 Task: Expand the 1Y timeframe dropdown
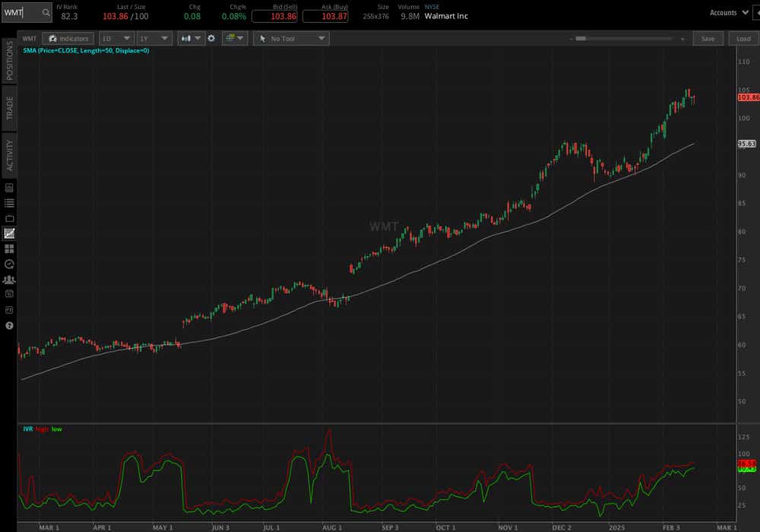click(x=154, y=38)
